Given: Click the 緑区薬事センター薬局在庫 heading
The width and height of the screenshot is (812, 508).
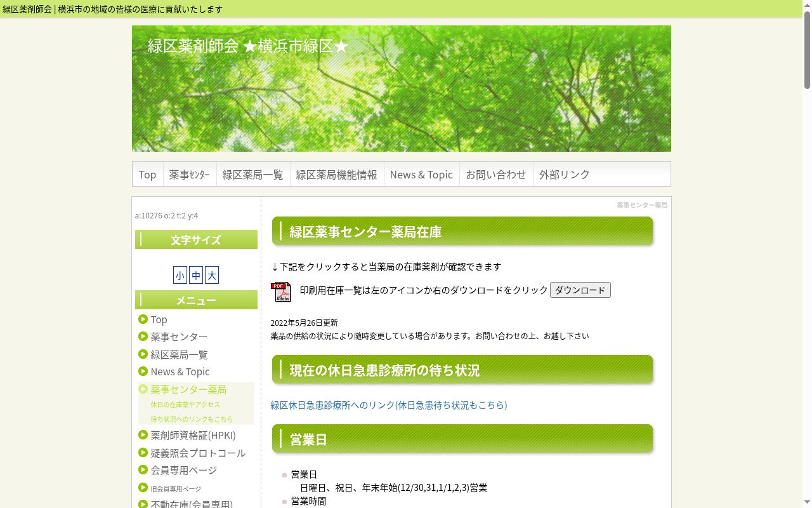Looking at the screenshot, I should pos(462,232).
